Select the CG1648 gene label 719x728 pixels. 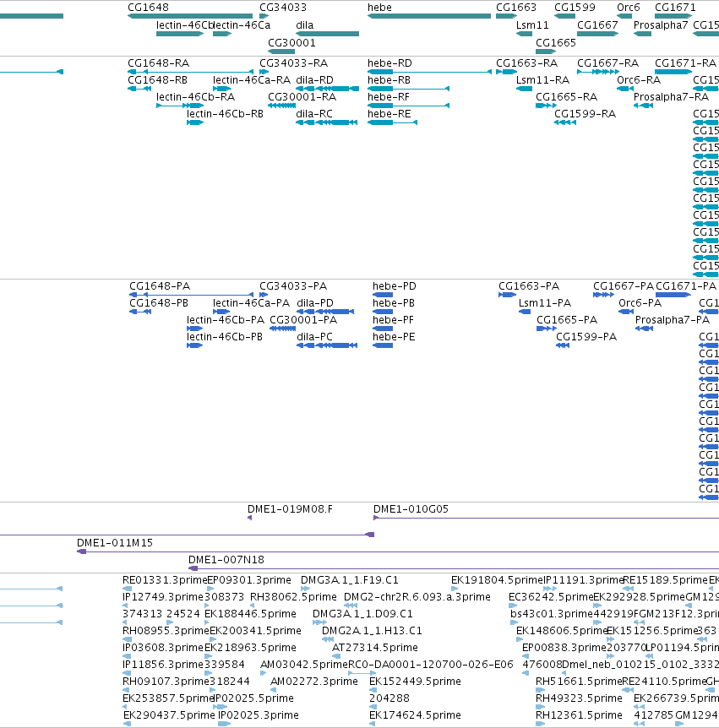tap(148, 8)
